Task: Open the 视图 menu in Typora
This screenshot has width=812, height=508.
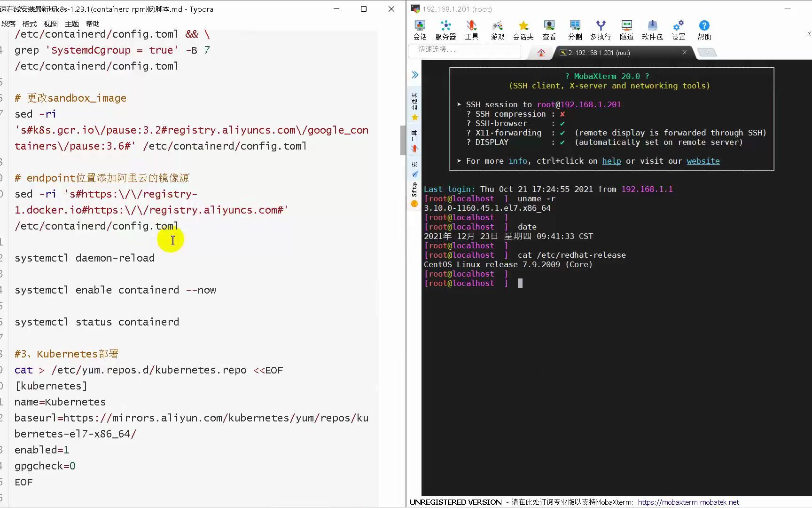Action: point(50,24)
